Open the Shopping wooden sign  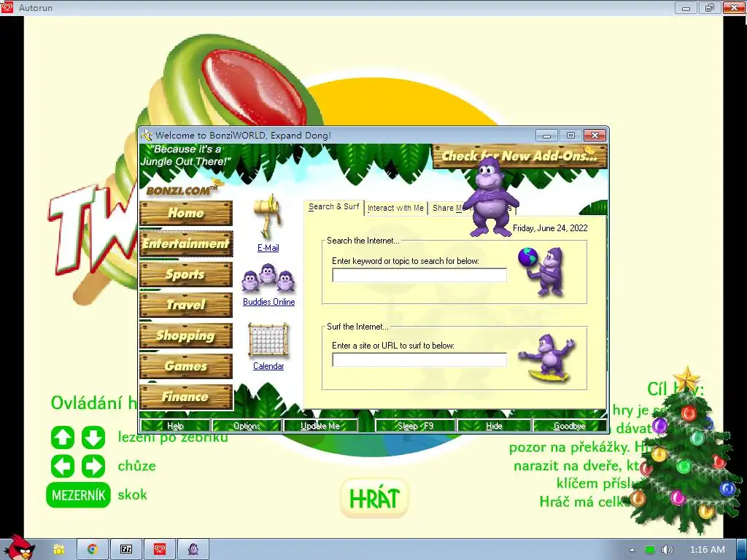(x=186, y=335)
